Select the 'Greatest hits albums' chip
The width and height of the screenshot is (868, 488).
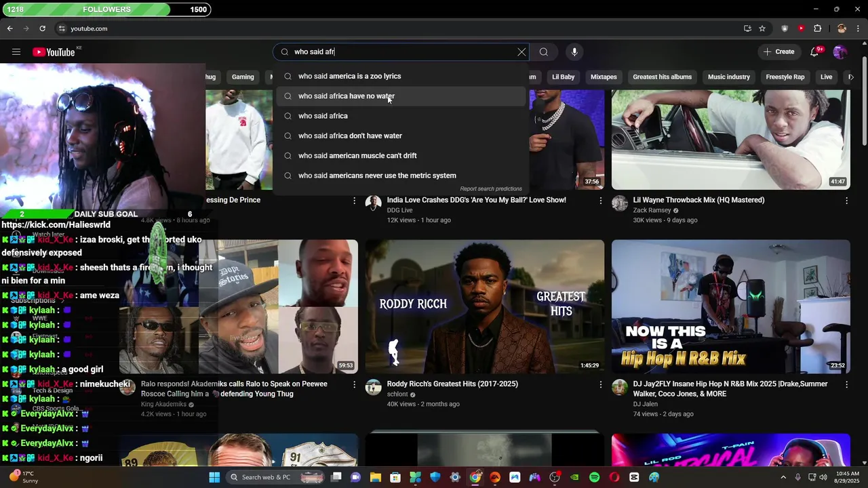663,77
